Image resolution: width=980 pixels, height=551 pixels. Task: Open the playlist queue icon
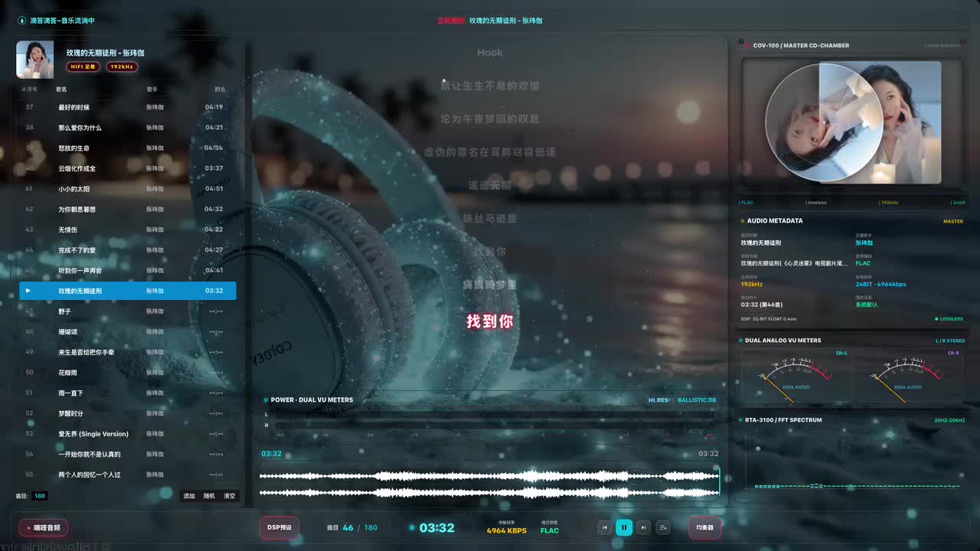coord(663,527)
